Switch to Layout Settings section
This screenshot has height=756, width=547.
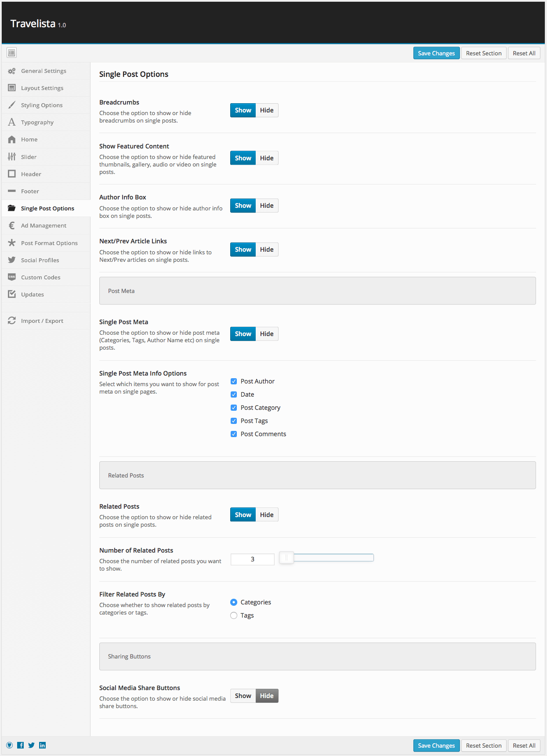[x=46, y=88]
